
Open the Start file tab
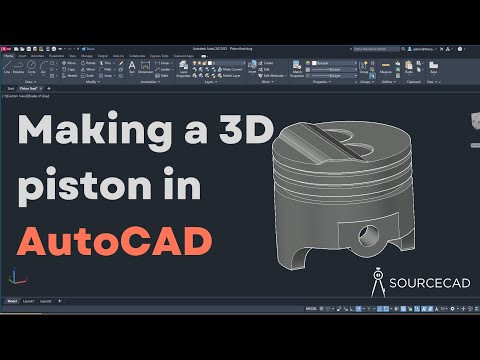point(11,89)
